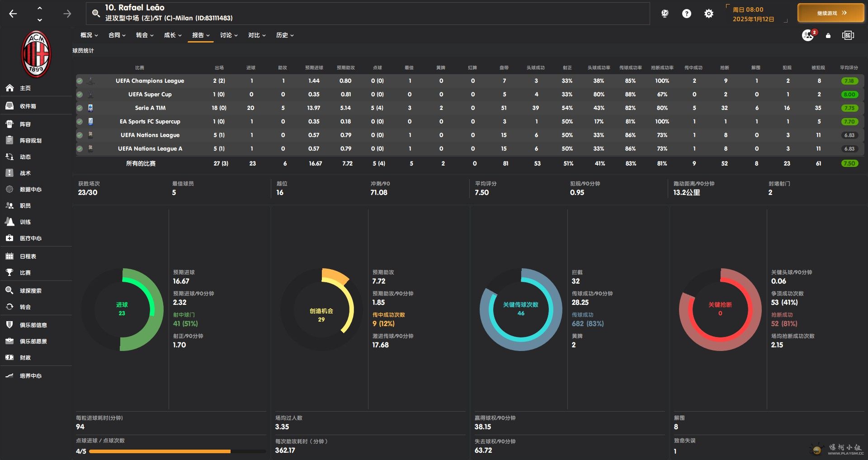Open 培养中心 development centre in sidebar
The image size is (868, 460).
click(36, 376)
